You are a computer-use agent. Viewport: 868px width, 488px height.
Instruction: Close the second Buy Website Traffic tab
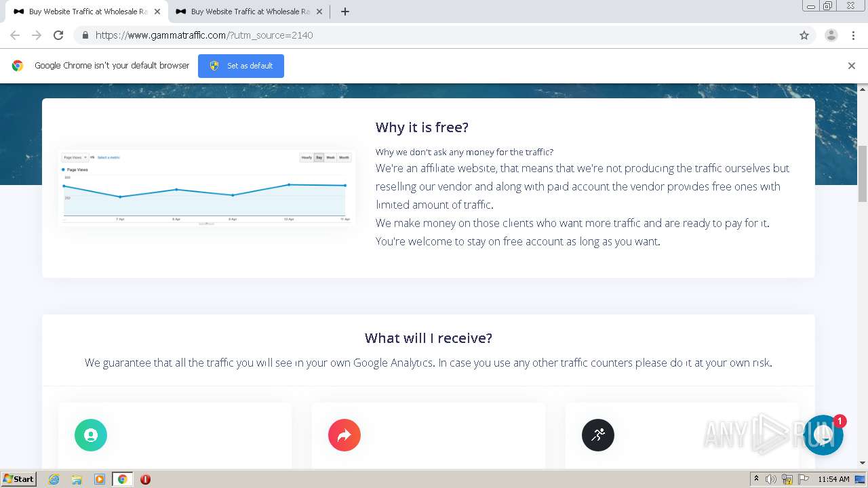[319, 12]
